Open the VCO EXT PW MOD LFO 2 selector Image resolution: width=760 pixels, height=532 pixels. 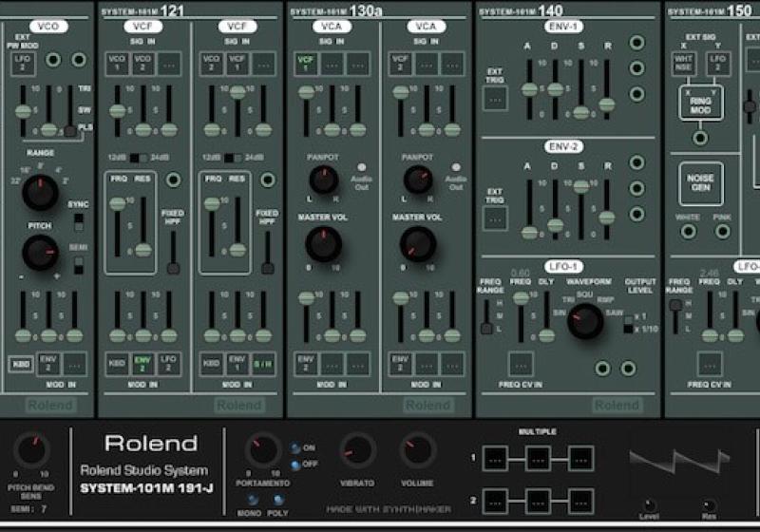pos(23,64)
